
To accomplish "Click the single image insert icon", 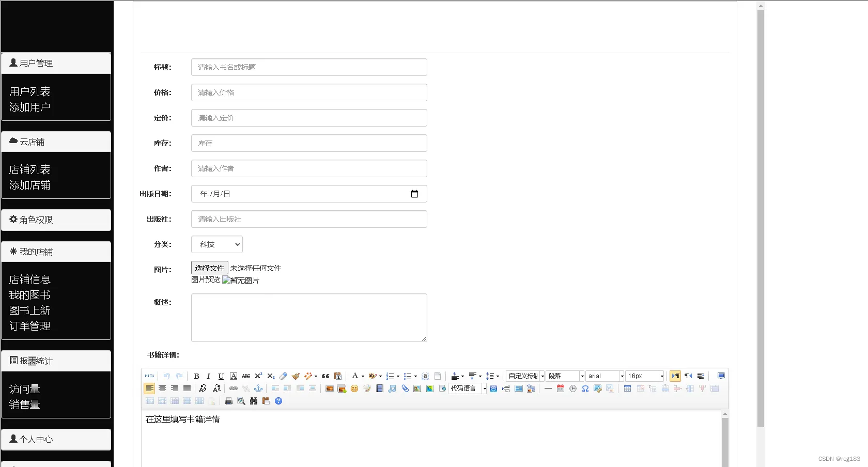I will click(x=330, y=388).
